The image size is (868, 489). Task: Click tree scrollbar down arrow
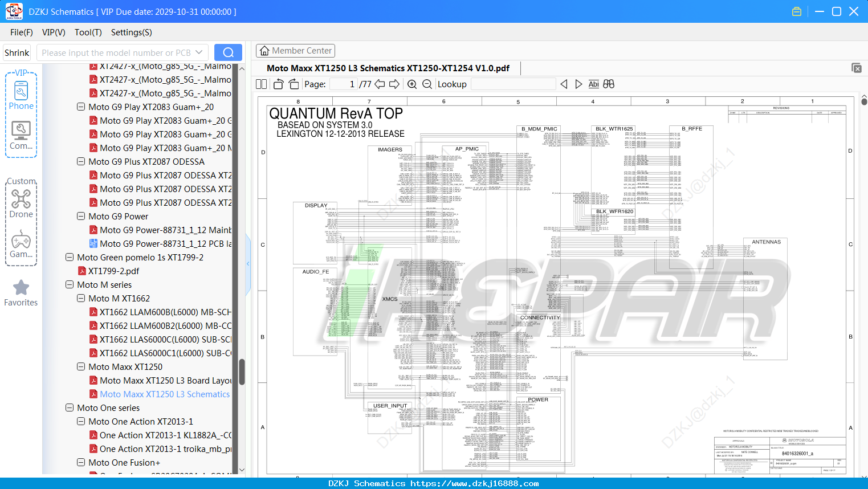point(242,470)
